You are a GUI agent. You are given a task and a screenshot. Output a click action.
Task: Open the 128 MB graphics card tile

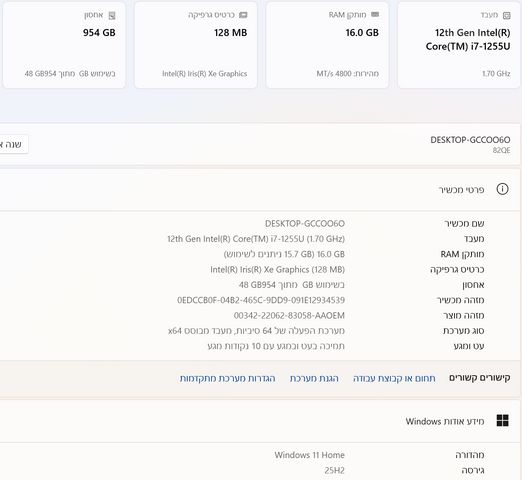(196, 45)
